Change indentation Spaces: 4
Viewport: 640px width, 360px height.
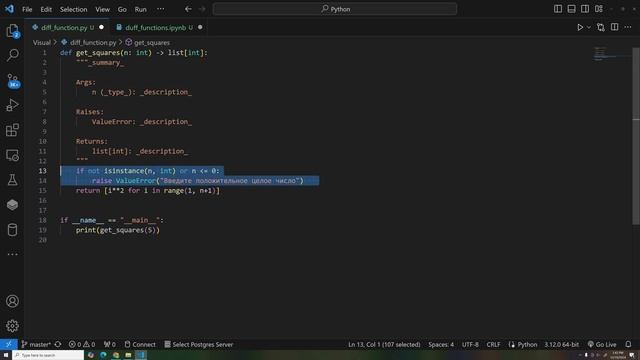pyautogui.click(x=441, y=344)
